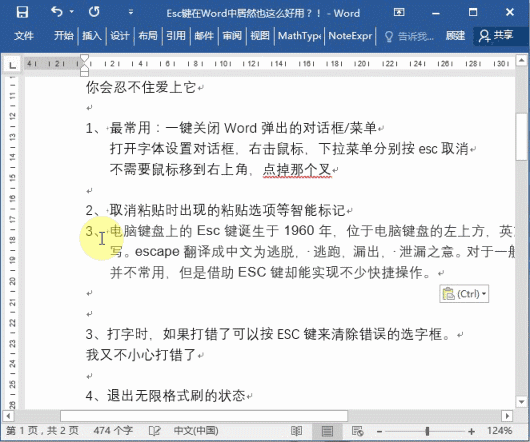Viewport: 530px width, 442px height.
Task: Click the text '并不常用，但是借助 ESC 键'
Action: [198, 272]
